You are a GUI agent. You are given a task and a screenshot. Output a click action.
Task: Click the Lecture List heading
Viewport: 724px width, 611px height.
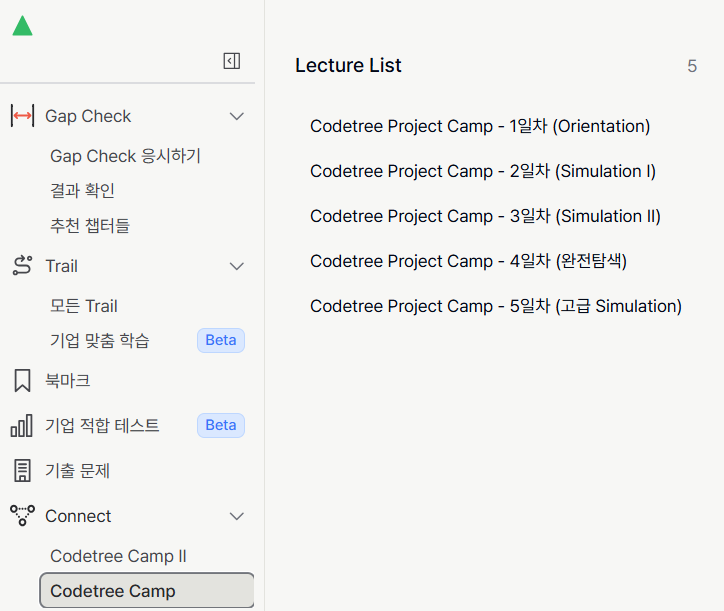tap(348, 65)
